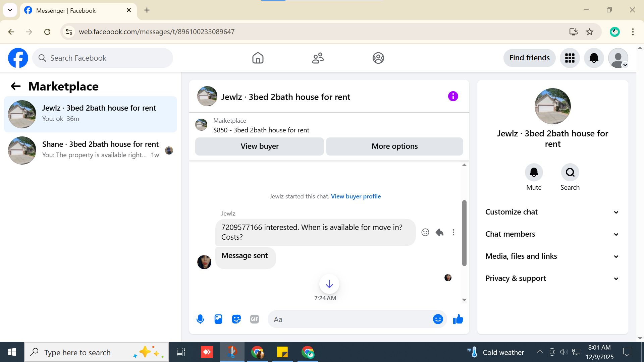Mute this conversation
644x362 pixels.
click(x=534, y=172)
